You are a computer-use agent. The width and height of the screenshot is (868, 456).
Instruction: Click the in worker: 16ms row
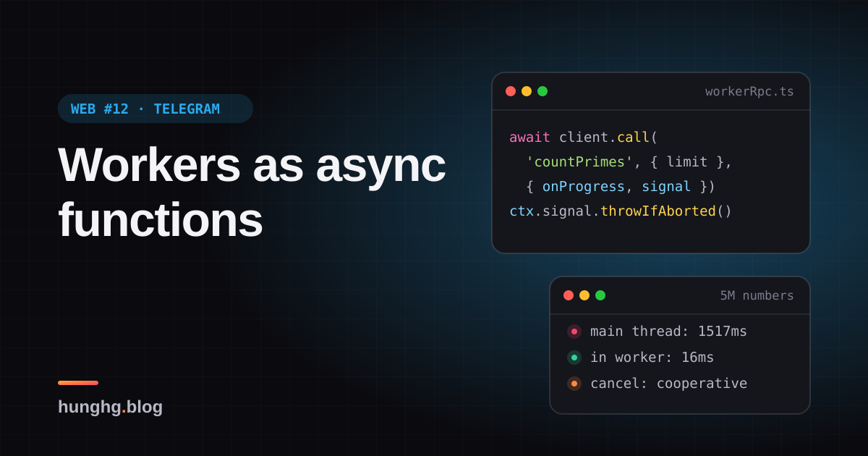coord(640,358)
